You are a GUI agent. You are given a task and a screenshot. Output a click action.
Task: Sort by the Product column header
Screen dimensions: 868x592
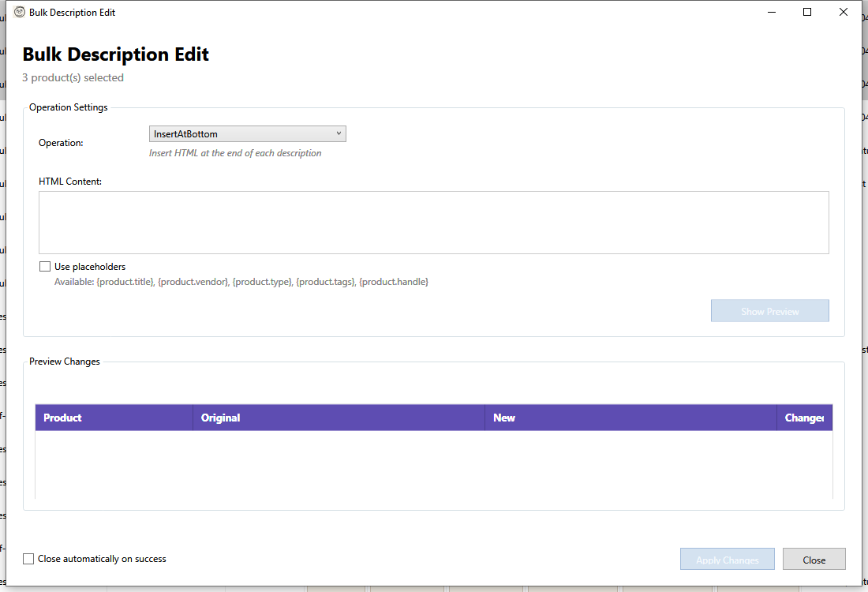63,417
